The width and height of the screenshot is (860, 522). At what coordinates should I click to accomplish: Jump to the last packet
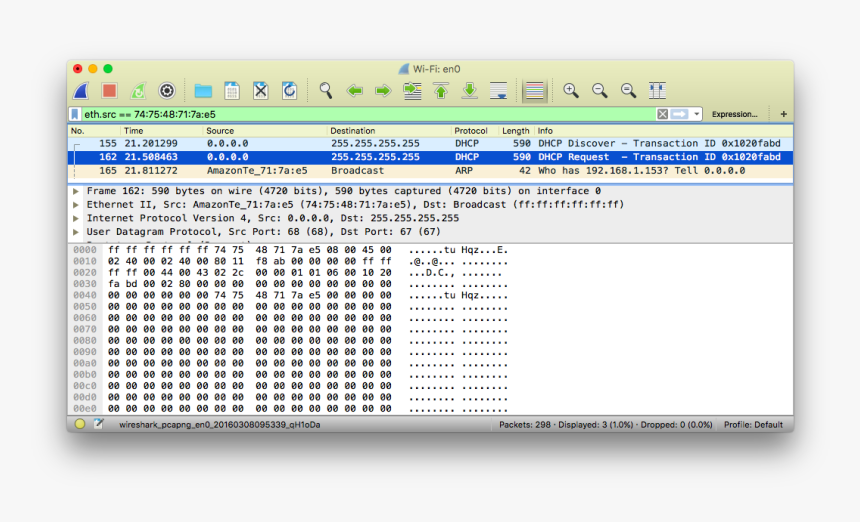click(x=469, y=90)
